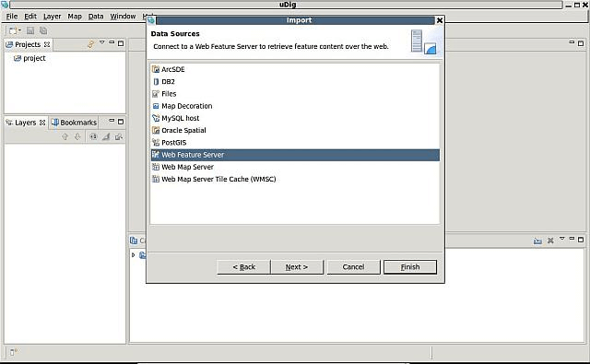Select Web Map Server Tile Cache (WMSC)

tap(295, 179)
